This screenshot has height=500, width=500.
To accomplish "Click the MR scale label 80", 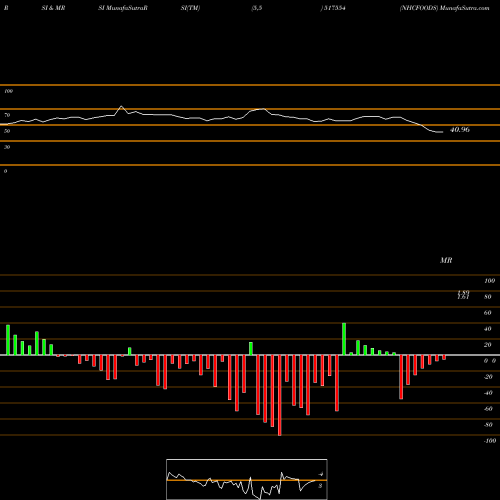I will 488,297.
